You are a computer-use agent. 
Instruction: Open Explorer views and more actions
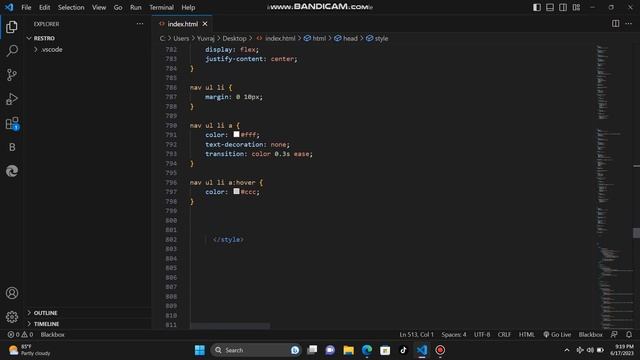tap(140, 24)
